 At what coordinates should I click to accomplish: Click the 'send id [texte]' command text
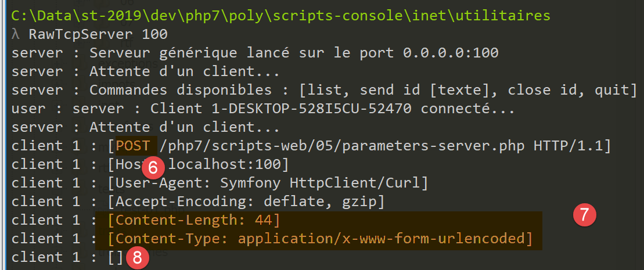click(x=429, y=90)
